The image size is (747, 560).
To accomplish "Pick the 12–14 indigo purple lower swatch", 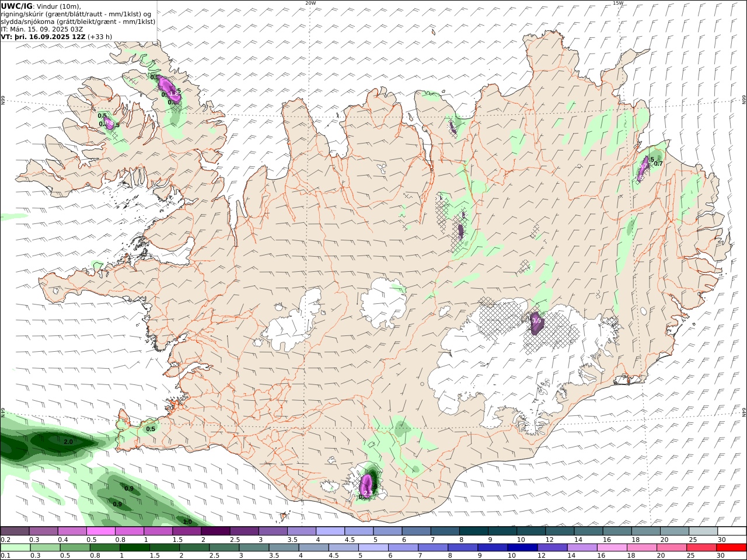I will [x=552, y=547].
